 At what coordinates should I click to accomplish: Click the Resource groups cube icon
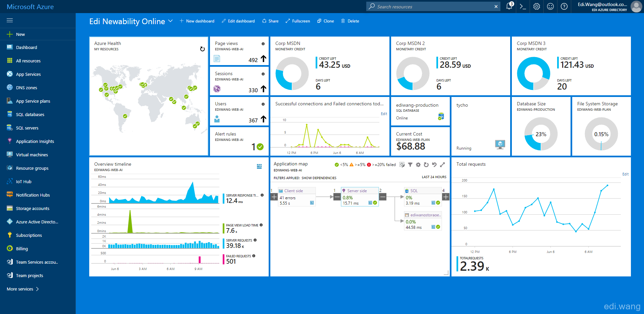10,168
